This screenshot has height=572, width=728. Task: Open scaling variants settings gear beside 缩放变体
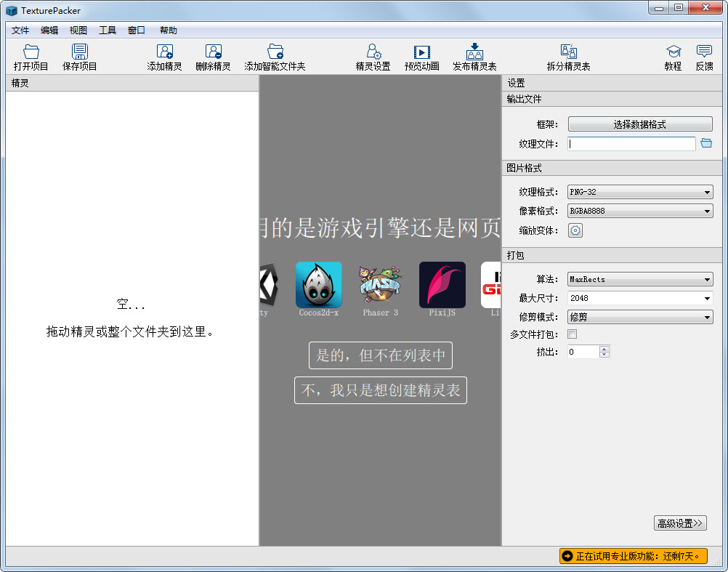(x=575, y=230)
